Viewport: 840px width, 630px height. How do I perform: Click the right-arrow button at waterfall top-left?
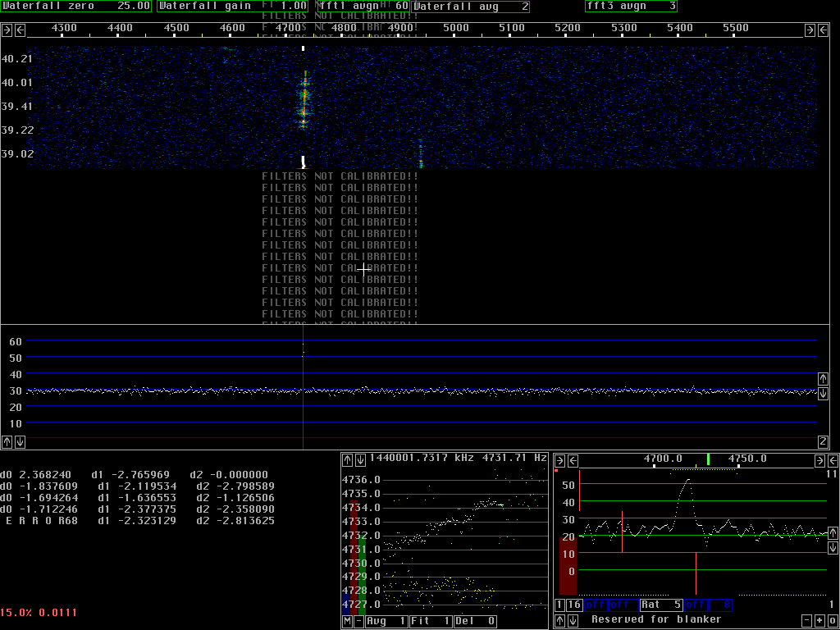point(7,30)
